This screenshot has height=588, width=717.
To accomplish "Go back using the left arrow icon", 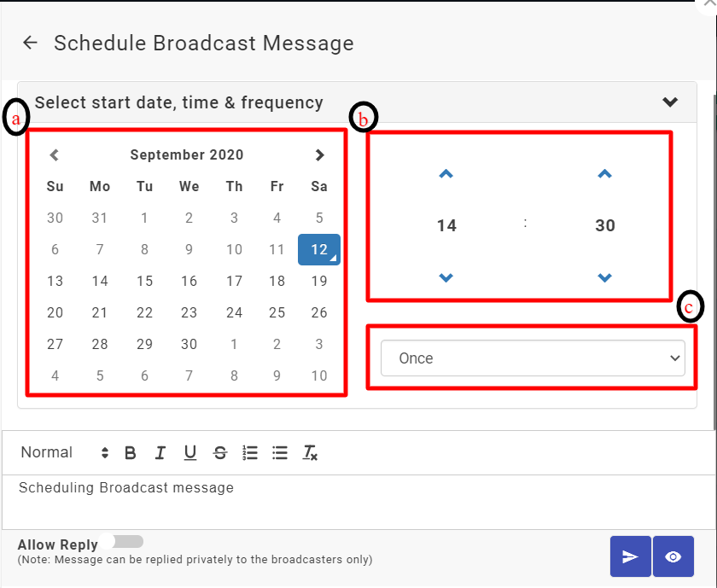I will pyautogui.click(x=30, y=43).
